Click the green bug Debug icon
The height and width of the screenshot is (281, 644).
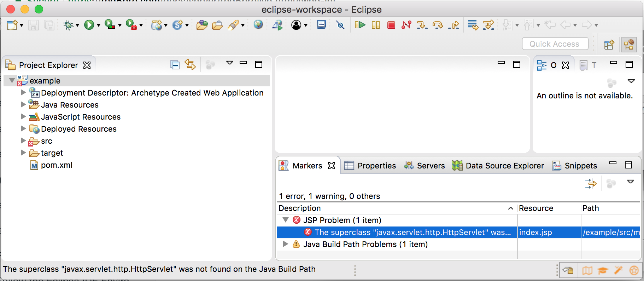pyautogui.click(x=68, y=25)
